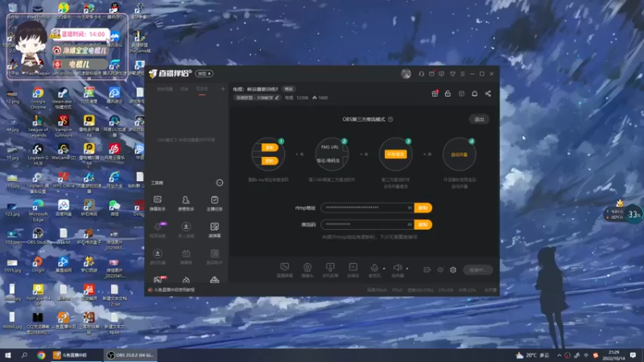Select the underlined third scene tab
The image size is (644, 362).
click(202, 88)
